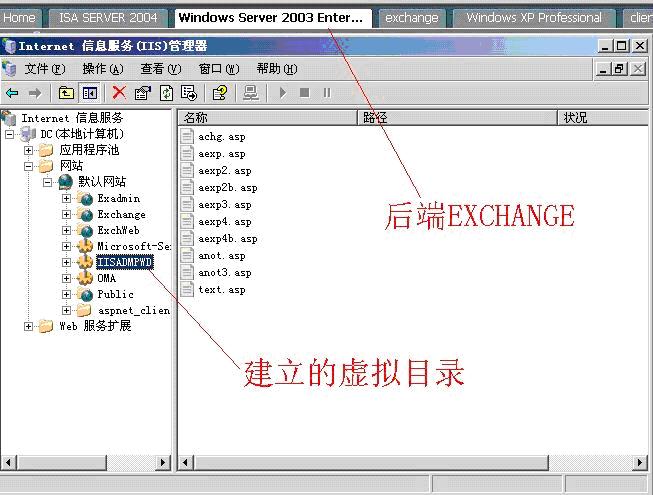Open 窗口(W) menu
The width and height of the screenshot is (653, 495).
click(x=219, y=69)
